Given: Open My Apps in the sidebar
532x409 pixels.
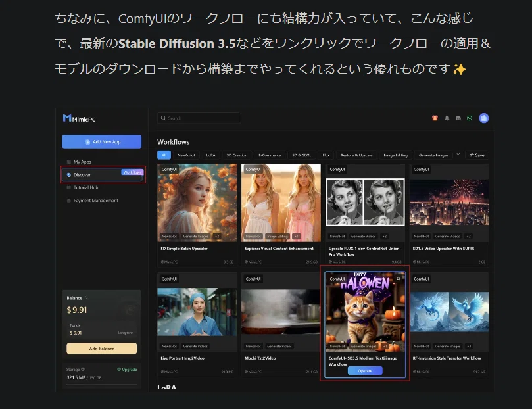Looking at the screenshot, I should coord(82,162).
